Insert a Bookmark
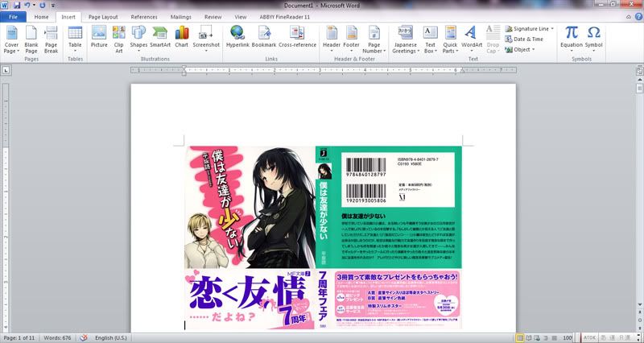644x343 pixels. [264, 37]
